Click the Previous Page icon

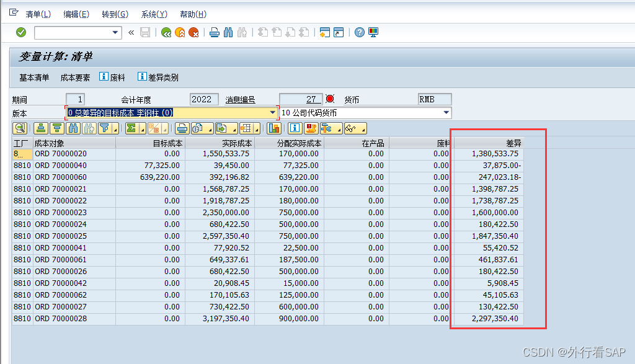coord(277,32)
